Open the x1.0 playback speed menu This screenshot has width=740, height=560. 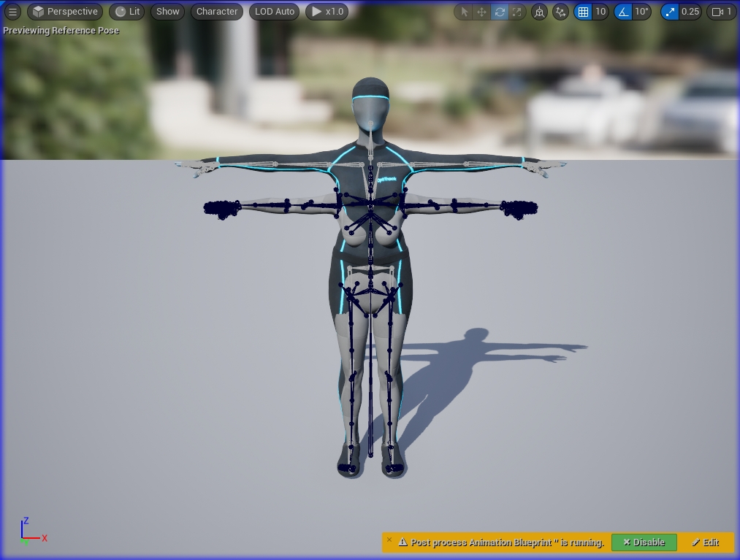pyautogui.click(x=327, y=12)
